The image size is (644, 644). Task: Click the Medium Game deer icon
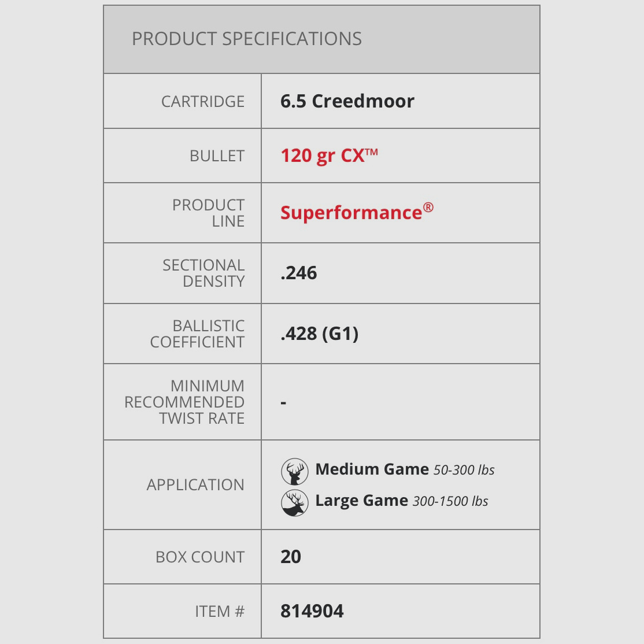(294, 471)
